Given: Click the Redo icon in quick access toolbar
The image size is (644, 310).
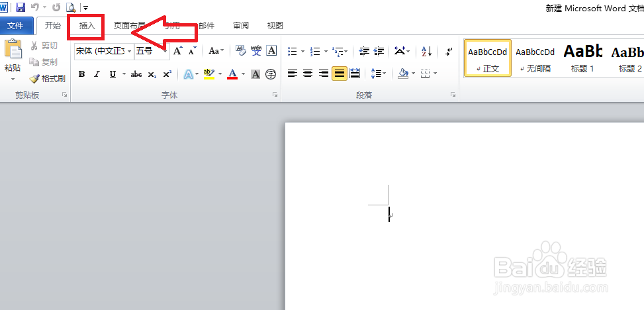Looking at the screenshot, I should 56,7.
